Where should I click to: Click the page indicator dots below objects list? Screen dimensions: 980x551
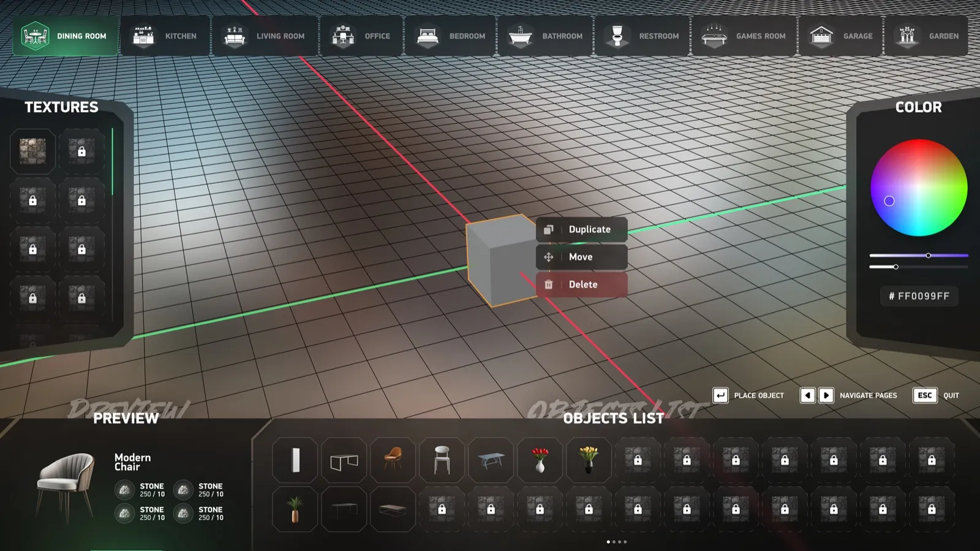point(616,542)
